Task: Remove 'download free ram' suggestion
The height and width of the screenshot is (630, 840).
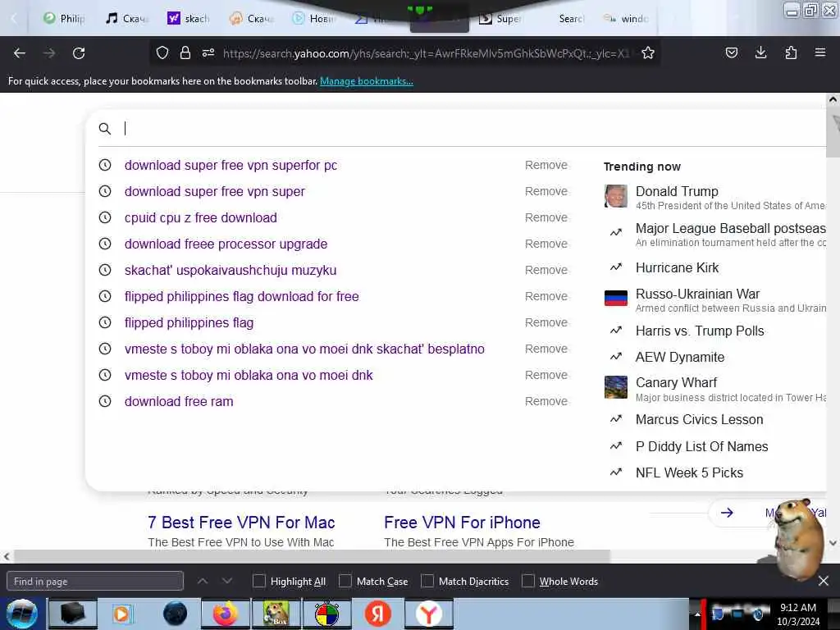Action: pos(546,401)
